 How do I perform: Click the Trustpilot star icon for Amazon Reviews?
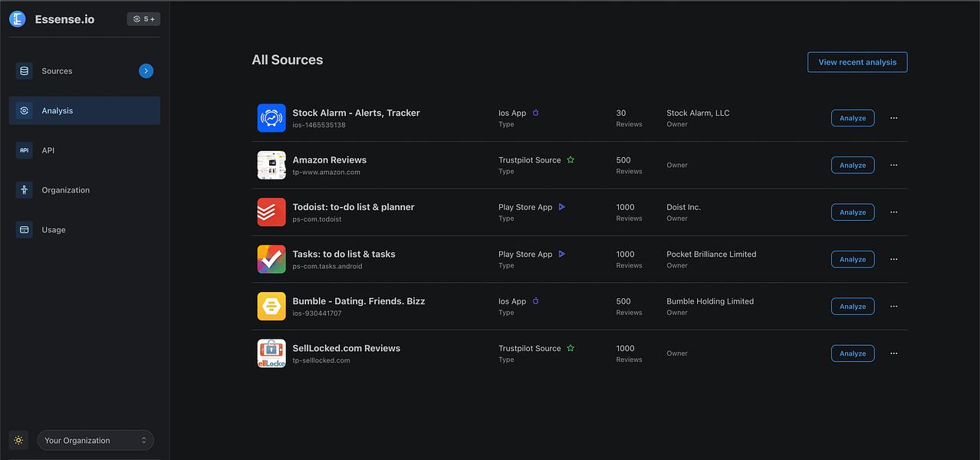coord(571,159)
